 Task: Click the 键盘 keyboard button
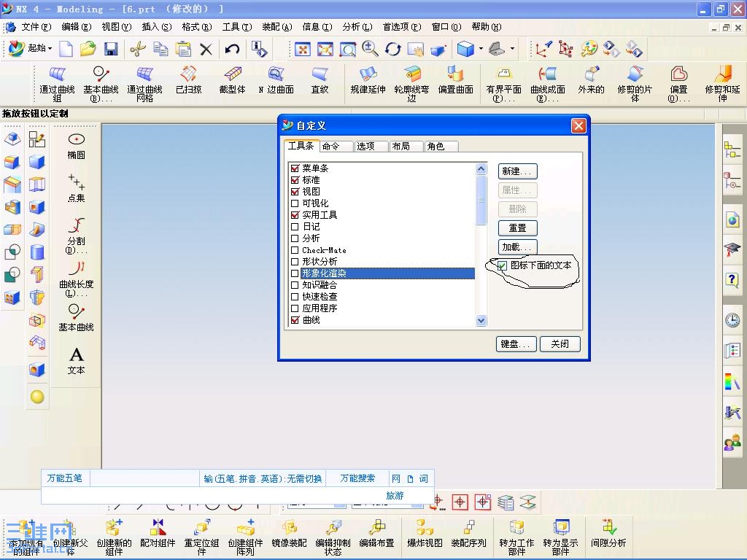[516, 344]
